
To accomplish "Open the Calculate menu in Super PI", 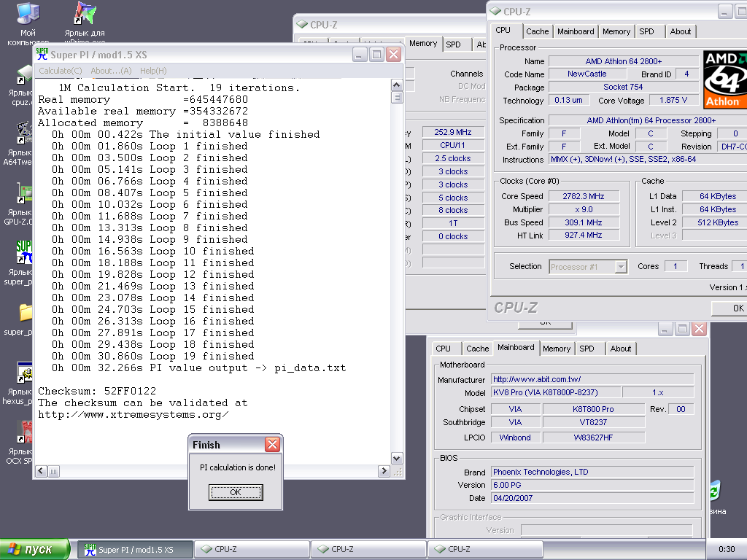I will pyautogui.click(x=60, y=71).
